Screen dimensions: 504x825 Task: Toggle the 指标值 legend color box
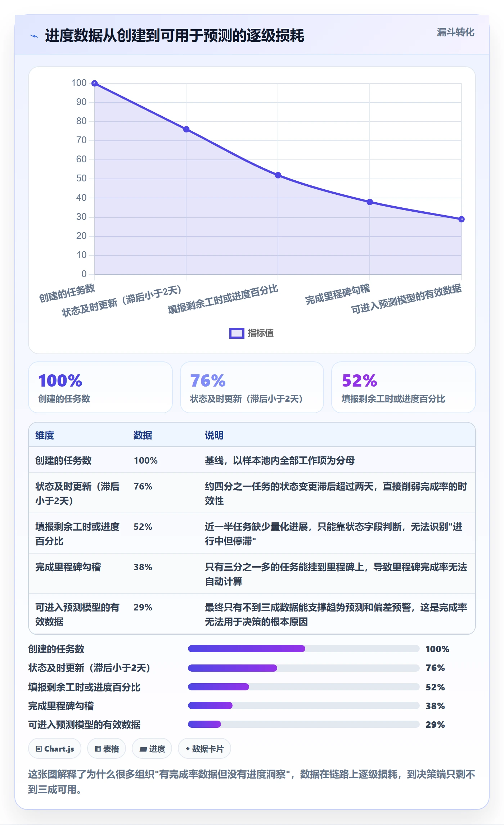pos(237,333)
